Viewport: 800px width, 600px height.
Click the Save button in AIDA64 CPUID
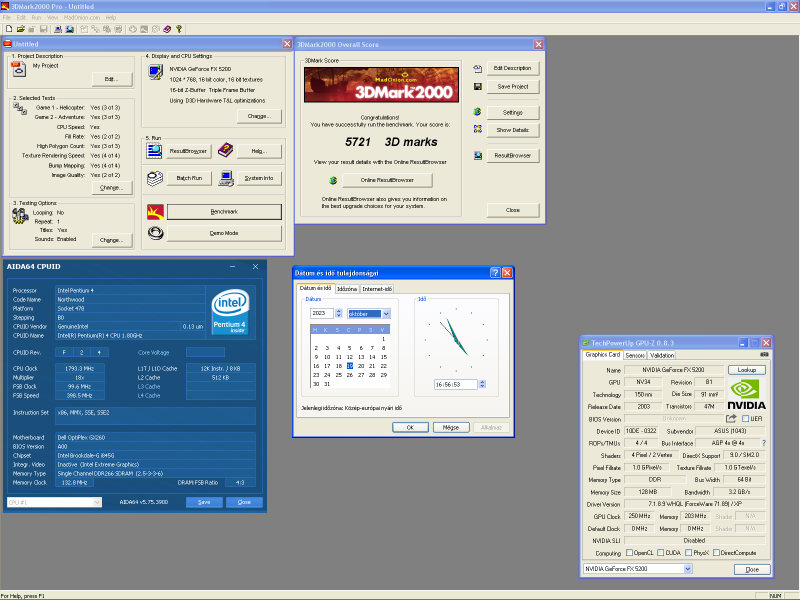(x=204, y=502)
